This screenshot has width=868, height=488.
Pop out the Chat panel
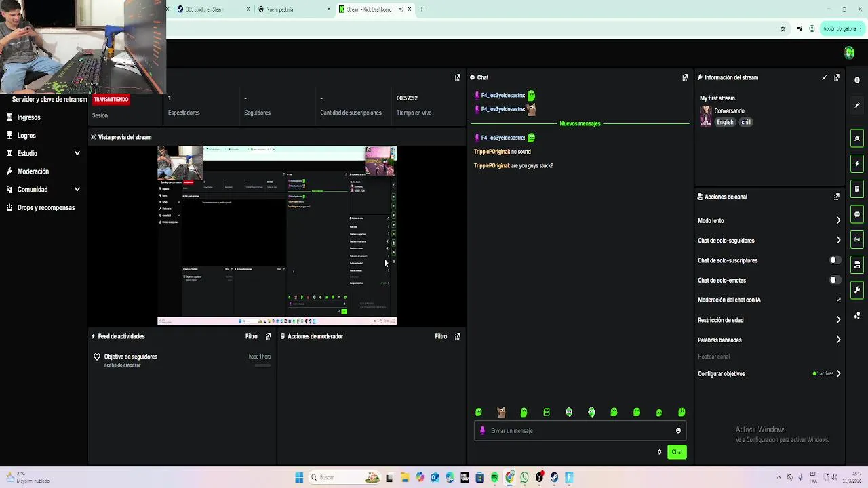685,77
